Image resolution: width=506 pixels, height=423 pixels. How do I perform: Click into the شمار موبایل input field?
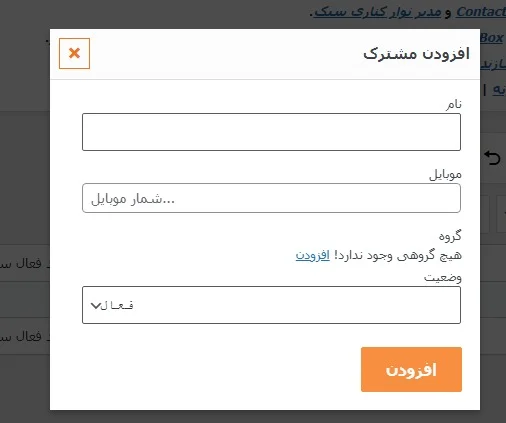(x=271, y=198)
